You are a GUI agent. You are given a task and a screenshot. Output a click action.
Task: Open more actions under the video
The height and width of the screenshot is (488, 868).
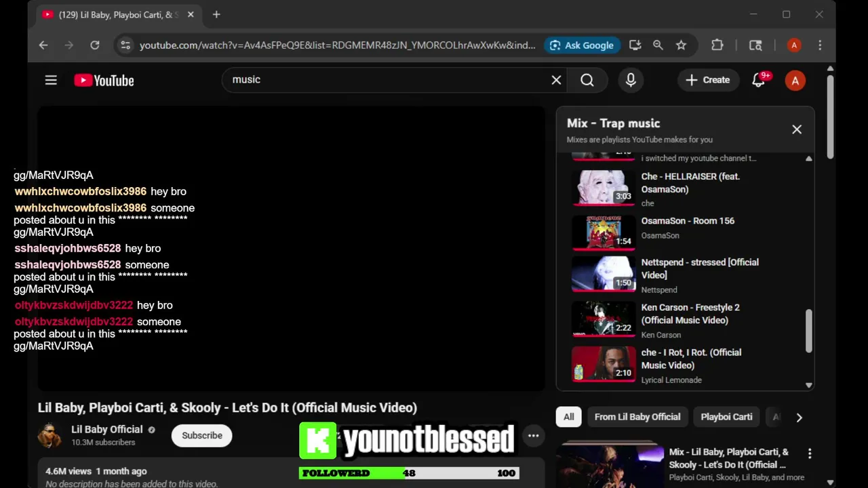534,436
